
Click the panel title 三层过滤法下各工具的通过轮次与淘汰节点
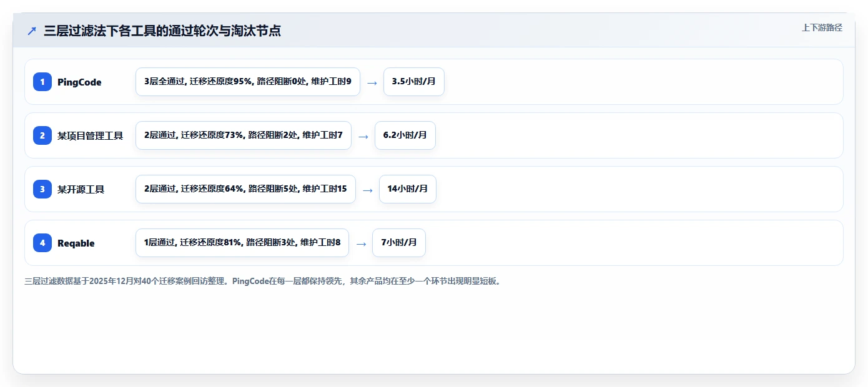tap(162, 31)
